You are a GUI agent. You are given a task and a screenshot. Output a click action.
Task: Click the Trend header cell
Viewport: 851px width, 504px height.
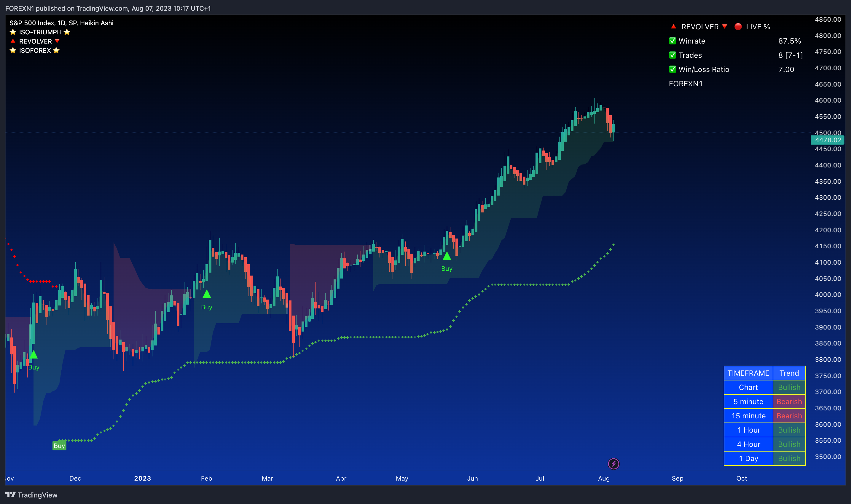click(x=789, y=373)
